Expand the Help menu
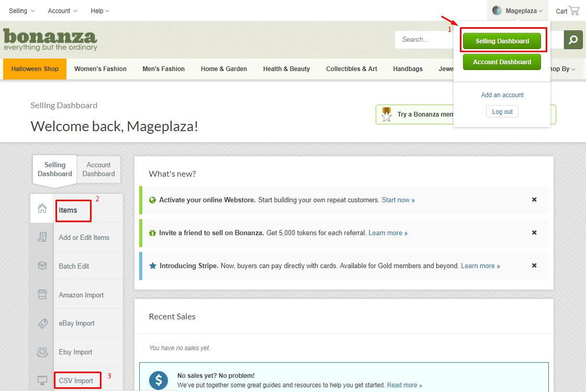 coord(100,11)
